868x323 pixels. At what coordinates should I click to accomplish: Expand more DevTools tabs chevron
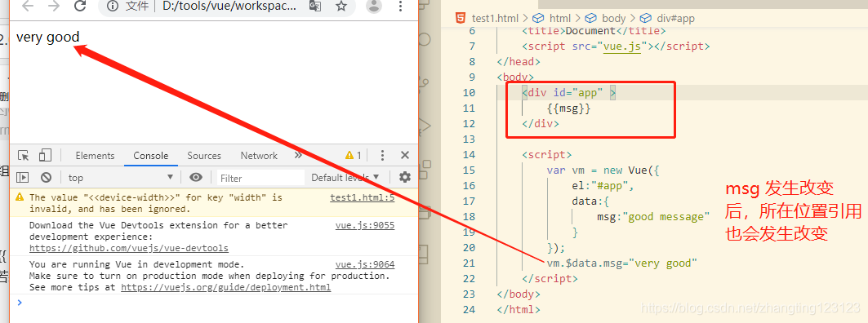click(x=298, y=156)
